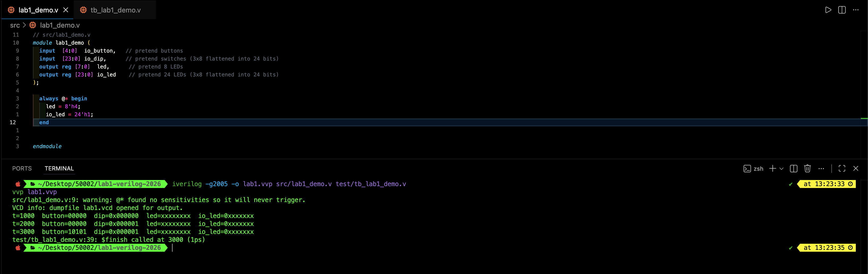This screenshot has width=868, height=274.
Task: Click the endmodule keyword line
Action: point(47,146)
